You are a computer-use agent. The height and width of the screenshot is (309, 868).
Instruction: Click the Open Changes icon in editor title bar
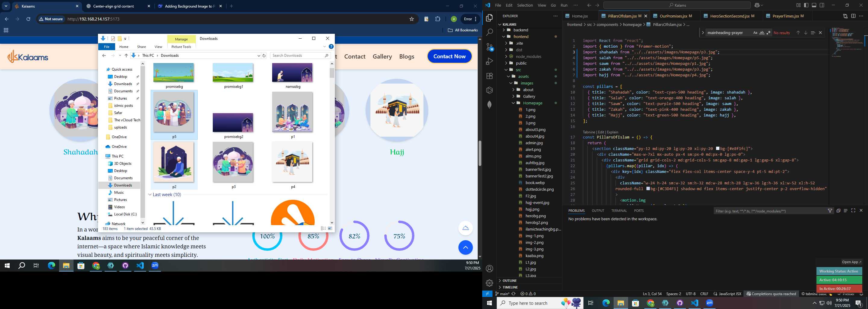[845, 16]
